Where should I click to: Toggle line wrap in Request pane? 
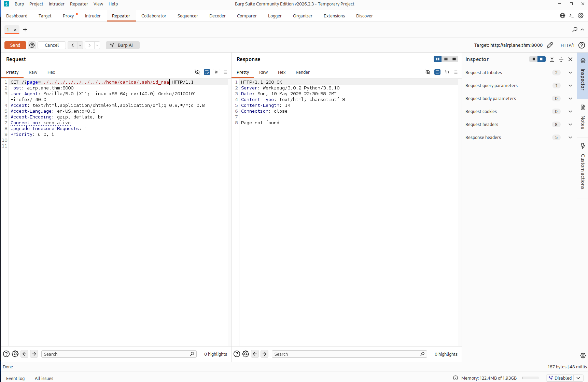[x=207, y=72]
